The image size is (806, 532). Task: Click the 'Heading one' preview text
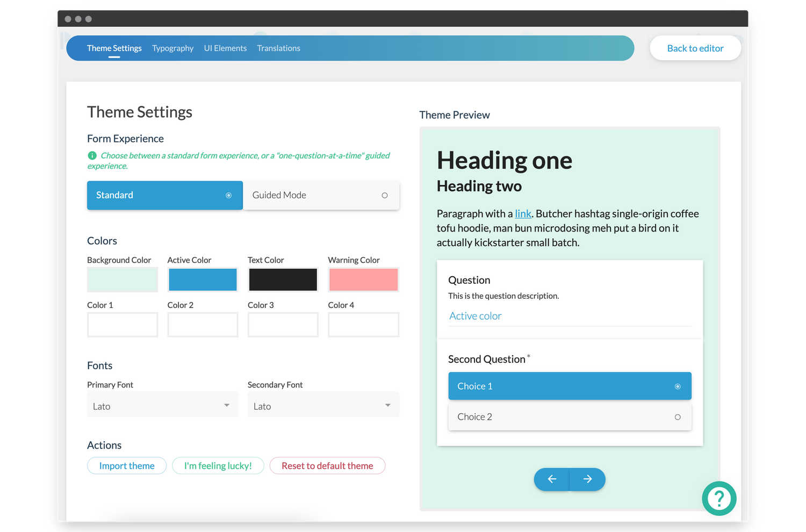pos(505,161)
